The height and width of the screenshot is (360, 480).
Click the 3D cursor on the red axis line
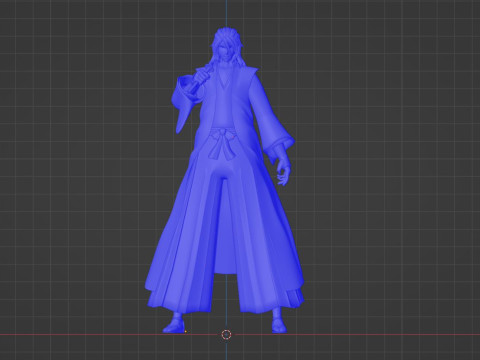[x=226, y=334]
